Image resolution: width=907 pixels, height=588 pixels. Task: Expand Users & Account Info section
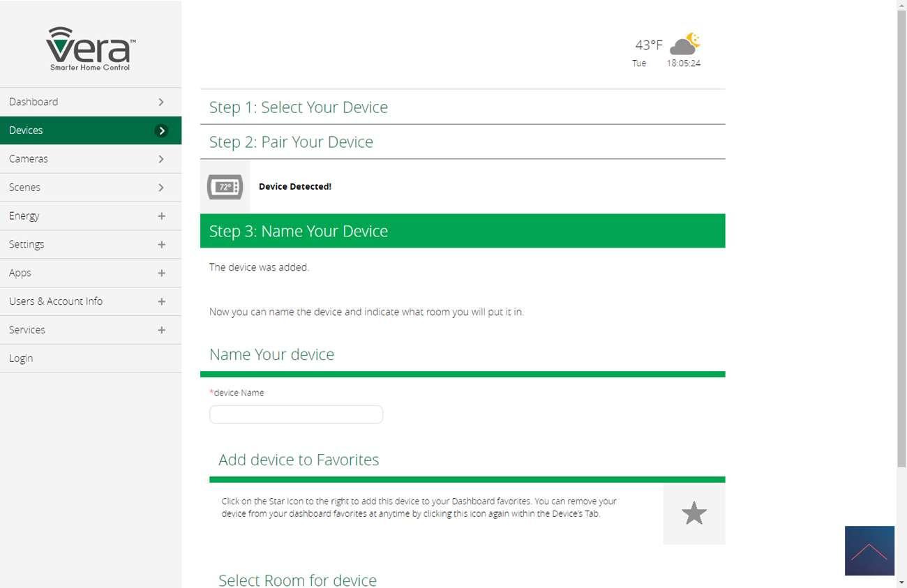pos(161,301)
